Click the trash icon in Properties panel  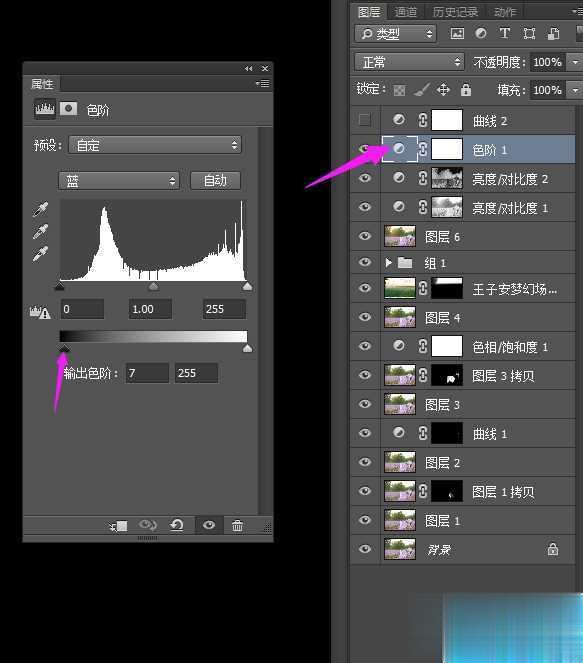point(237,526)
